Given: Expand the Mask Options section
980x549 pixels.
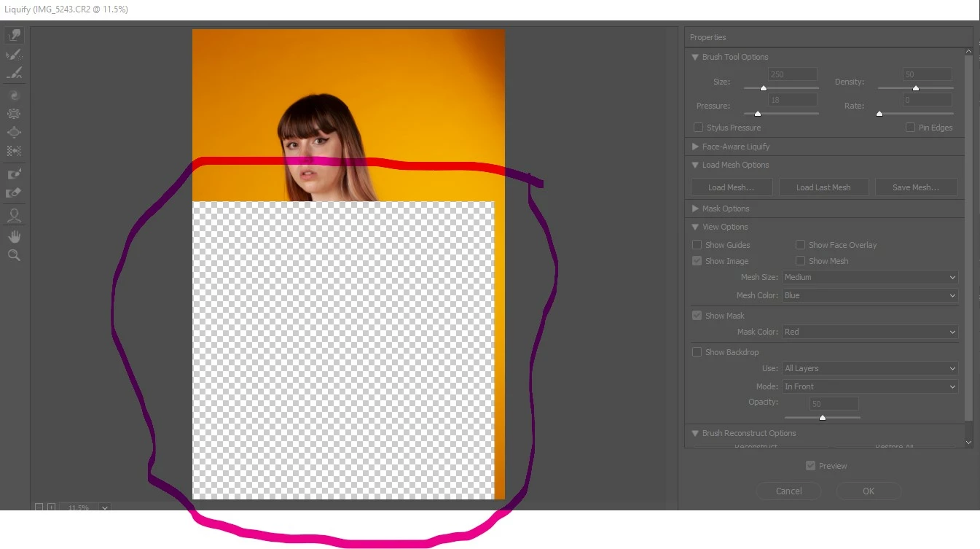Looking at the screenshot, I should (695, 209).
